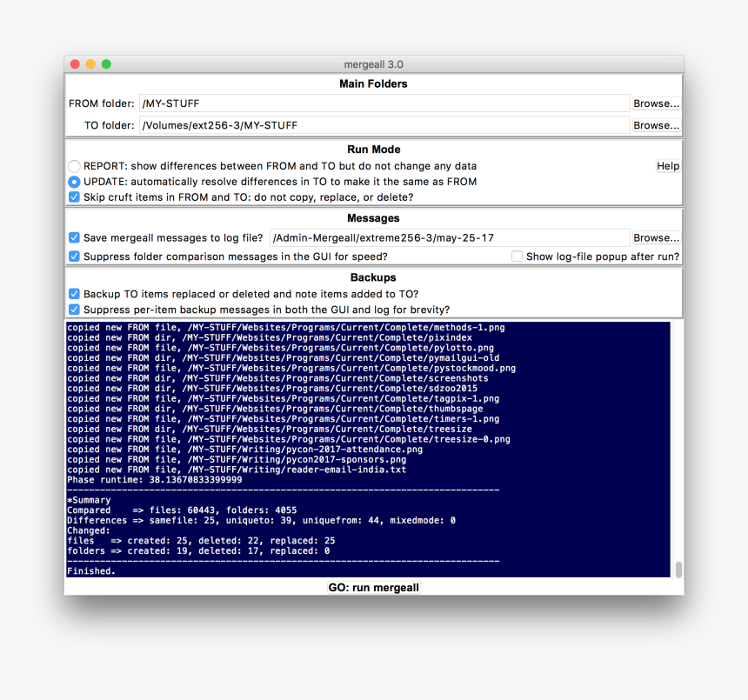
Task: Click the log line for screenshots dir
Action: (277, 378)
